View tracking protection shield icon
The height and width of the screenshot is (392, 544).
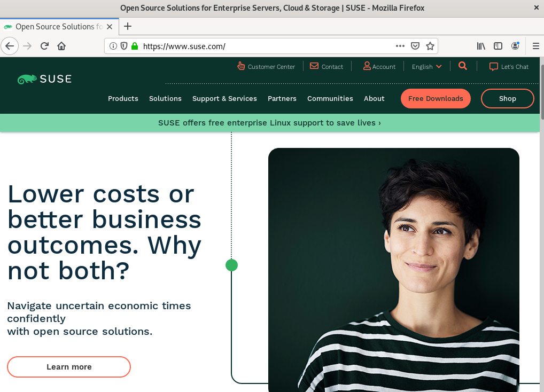(x=124, y=46)
